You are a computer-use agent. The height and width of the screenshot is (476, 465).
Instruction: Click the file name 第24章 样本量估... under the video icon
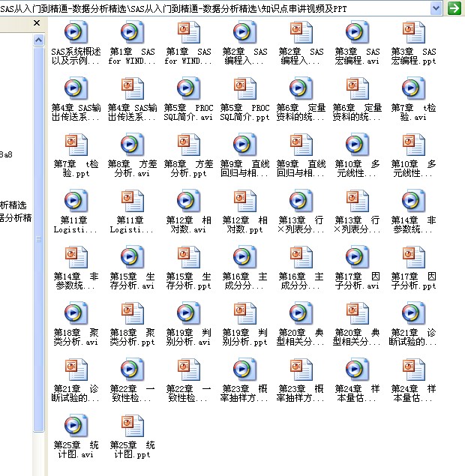(x=357, y=393)
